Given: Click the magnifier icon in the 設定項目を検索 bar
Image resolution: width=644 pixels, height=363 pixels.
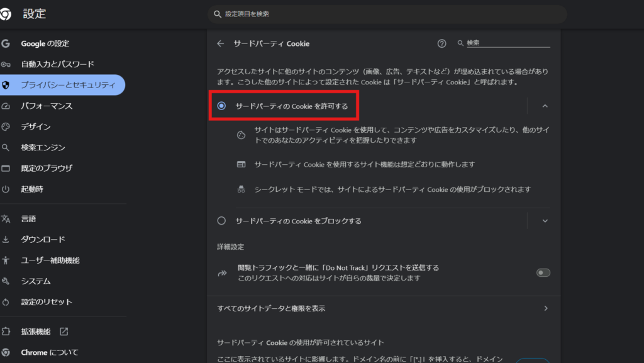Looking at the screenshot, I should coord(218,14).
